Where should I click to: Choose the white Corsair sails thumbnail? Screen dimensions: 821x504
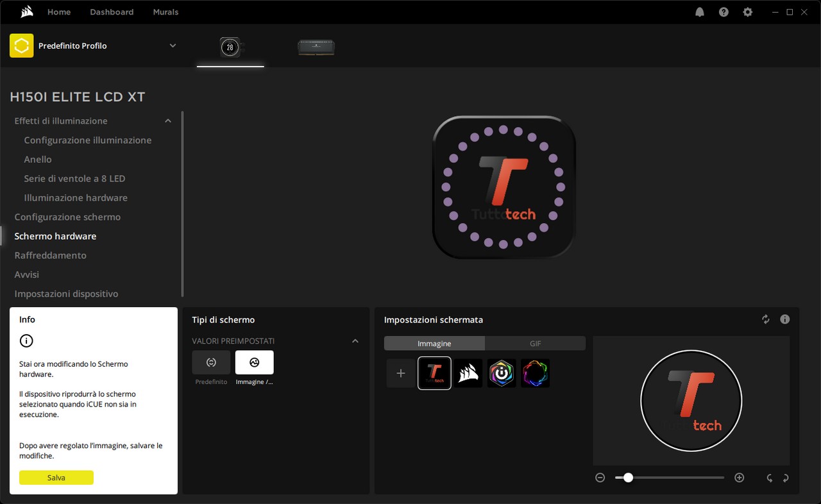(468, 373)
